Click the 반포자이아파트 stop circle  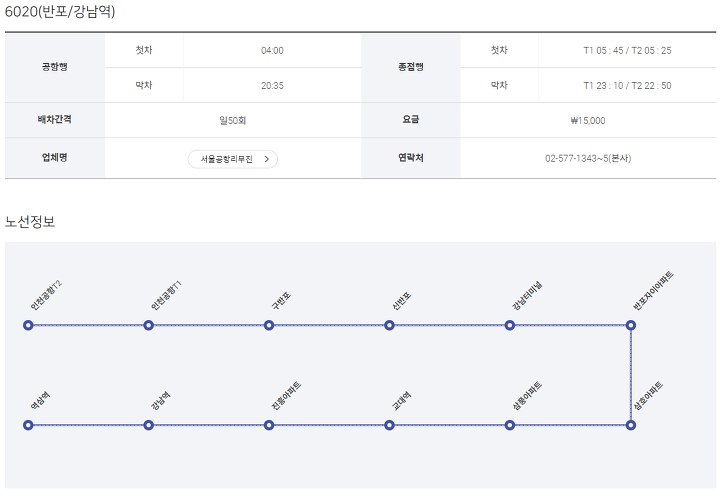(x=631, y=325)
